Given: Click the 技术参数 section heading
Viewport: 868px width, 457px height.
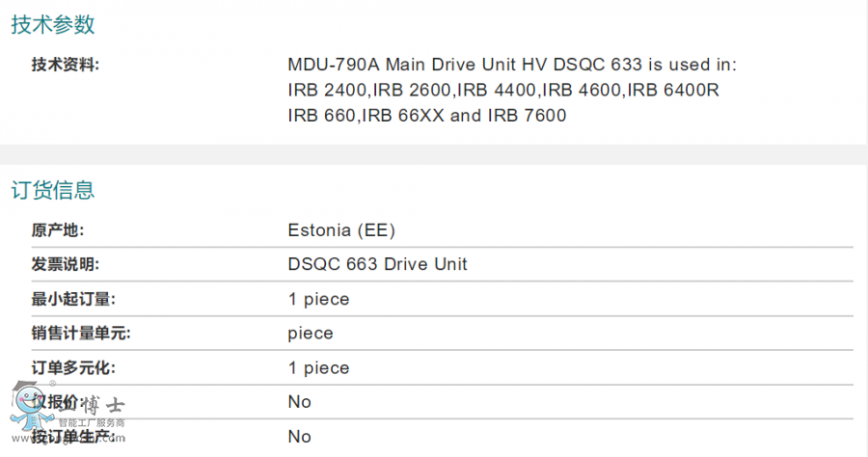Looking at the screenshot, I should pos(53,24).
